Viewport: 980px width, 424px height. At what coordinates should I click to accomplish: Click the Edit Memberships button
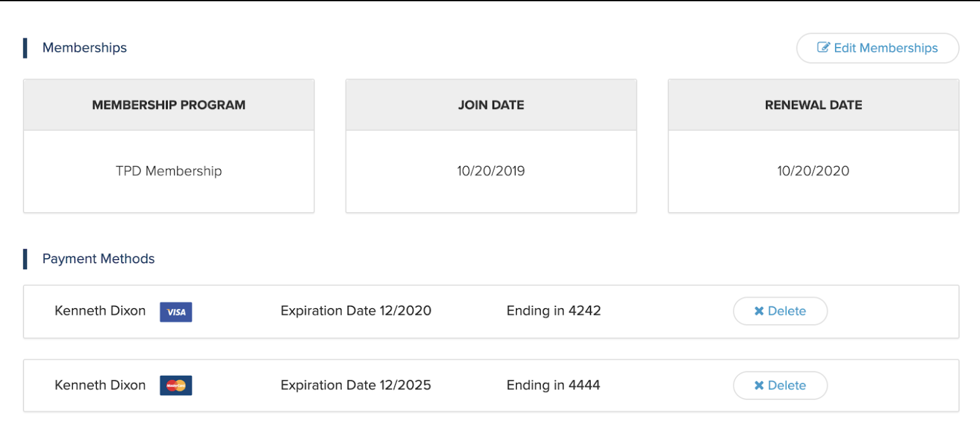[x=877, y=48]
